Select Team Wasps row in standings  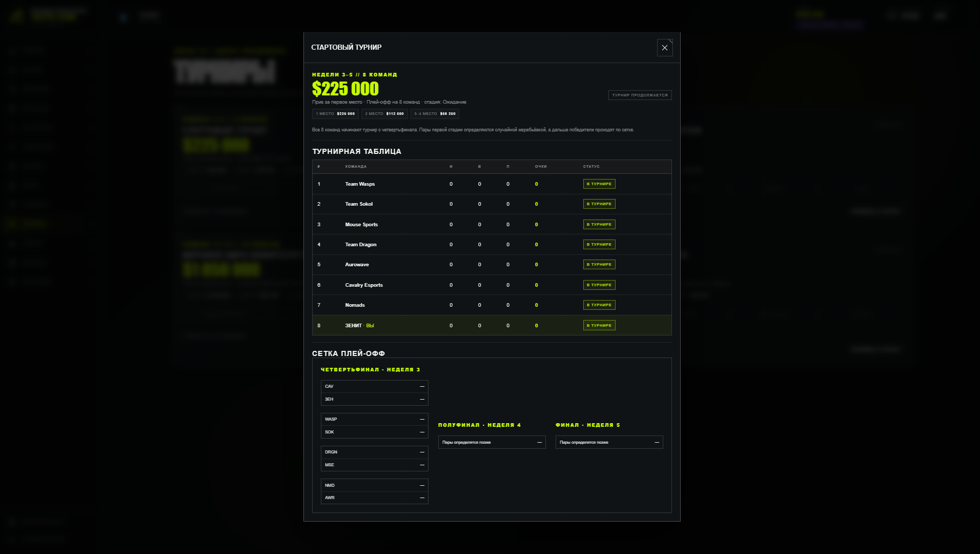point(492,184)
